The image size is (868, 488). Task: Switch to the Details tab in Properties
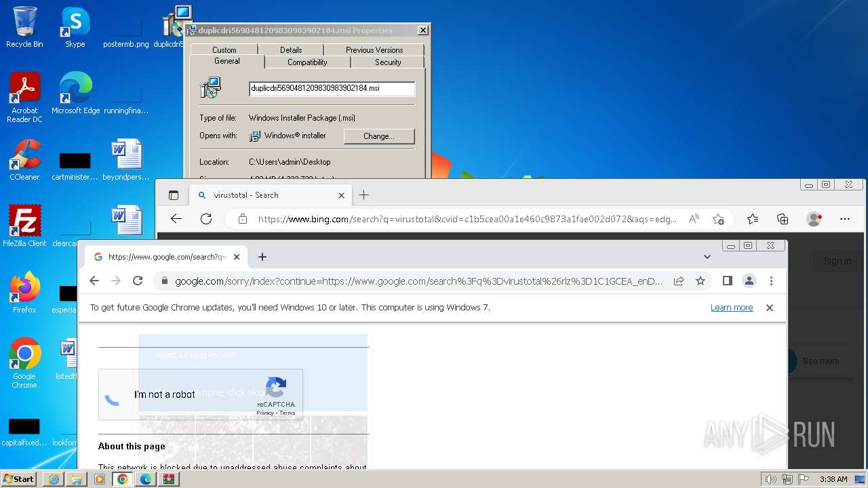point(291,49)
